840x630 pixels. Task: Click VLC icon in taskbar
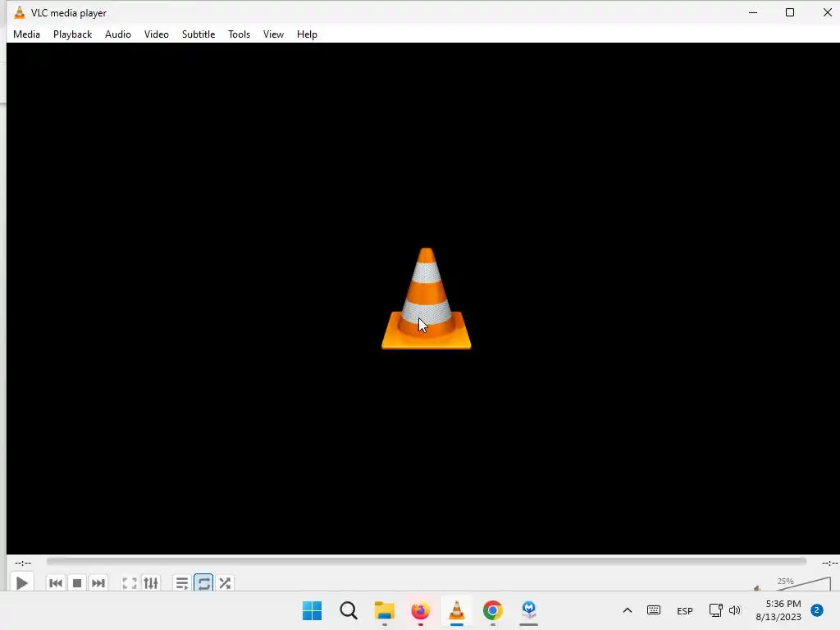(x=456, y=610)
